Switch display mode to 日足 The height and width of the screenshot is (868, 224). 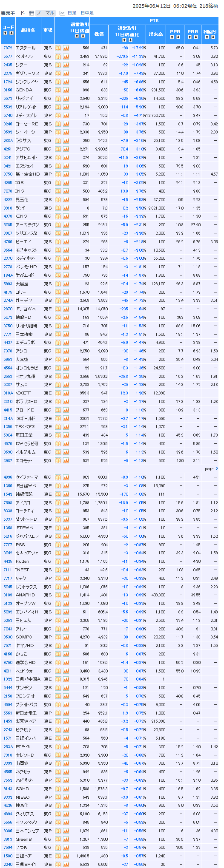(72, 13)
